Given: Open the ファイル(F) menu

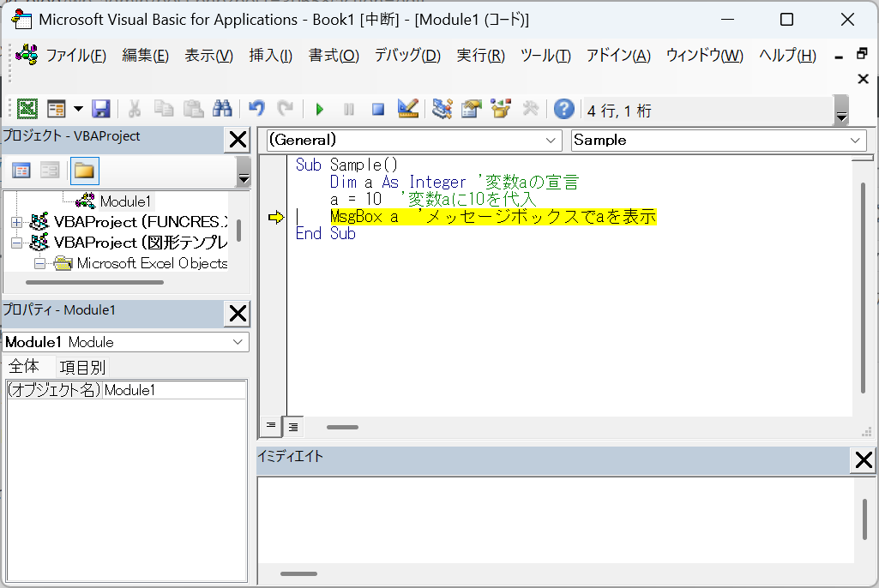Looking at the screenshot, I should [75, 56].
